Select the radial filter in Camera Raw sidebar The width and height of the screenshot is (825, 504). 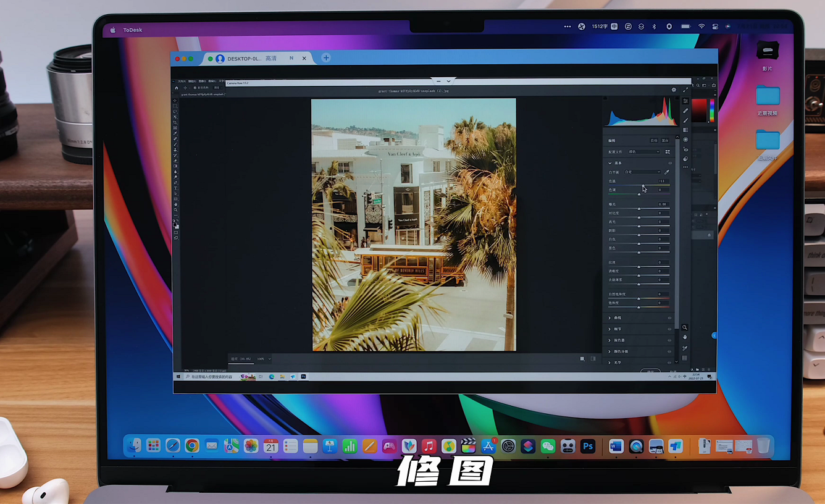[685, 140]
